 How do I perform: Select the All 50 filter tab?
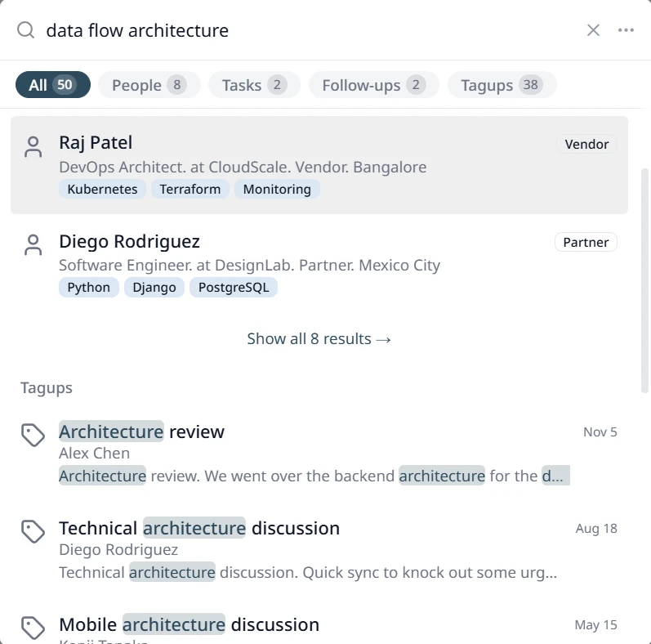(x=53, y=85)
